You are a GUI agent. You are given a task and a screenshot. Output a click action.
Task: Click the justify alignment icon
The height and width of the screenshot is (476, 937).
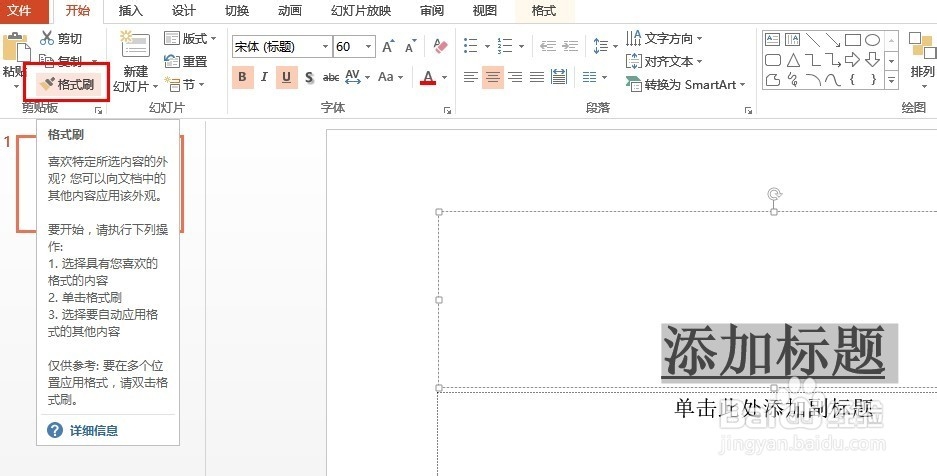(x=537, y=77)
